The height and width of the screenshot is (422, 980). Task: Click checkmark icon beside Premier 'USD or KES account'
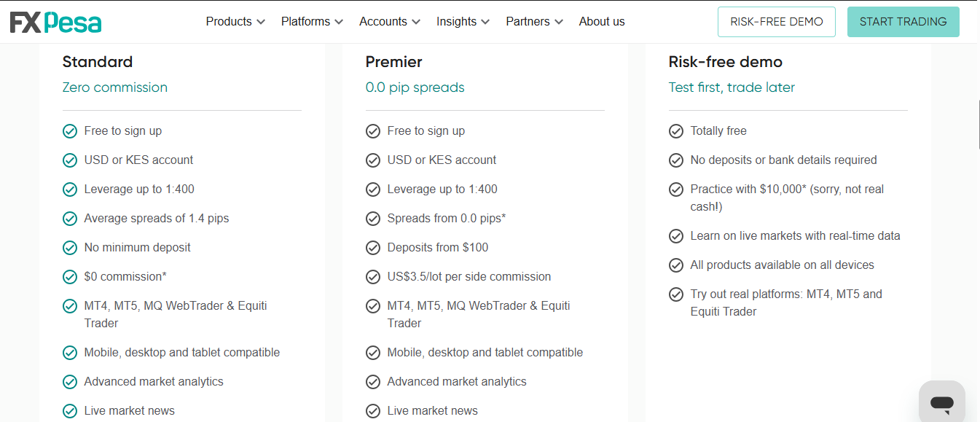(x=373, y=160)
